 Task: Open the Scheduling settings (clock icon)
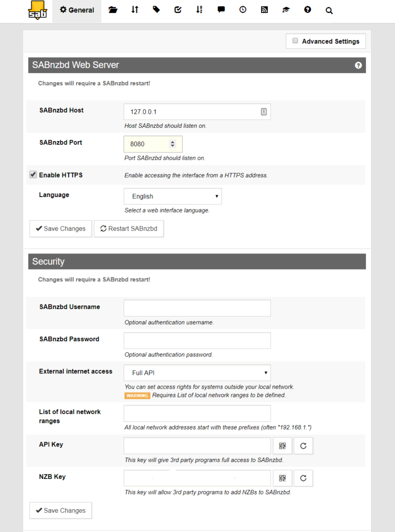[x=243, y=10]
